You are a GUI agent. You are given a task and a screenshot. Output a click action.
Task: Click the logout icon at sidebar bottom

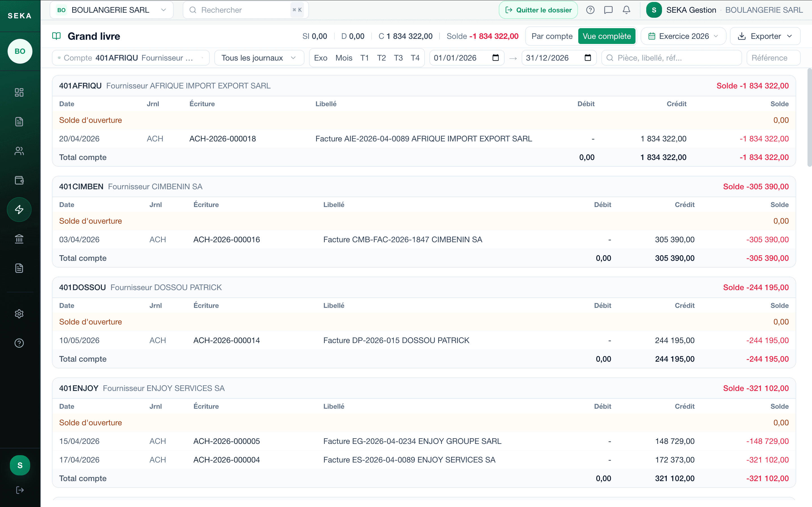(x=20, y=490)
